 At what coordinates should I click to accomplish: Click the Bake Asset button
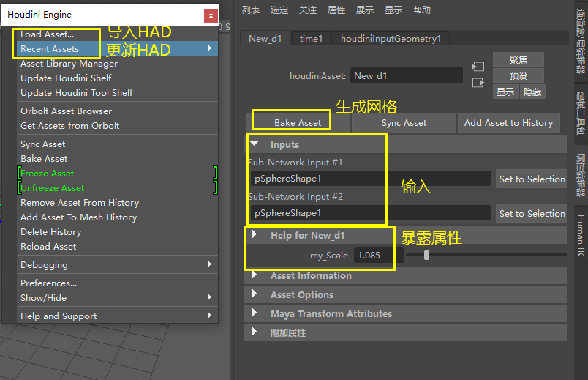click(298, 123)
